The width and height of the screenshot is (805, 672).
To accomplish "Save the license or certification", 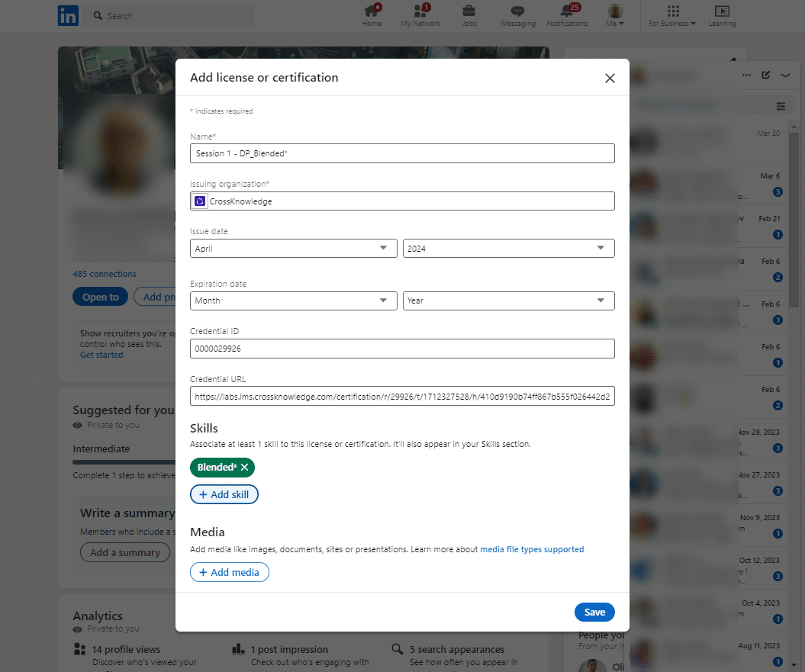I will tap(594, 612).
